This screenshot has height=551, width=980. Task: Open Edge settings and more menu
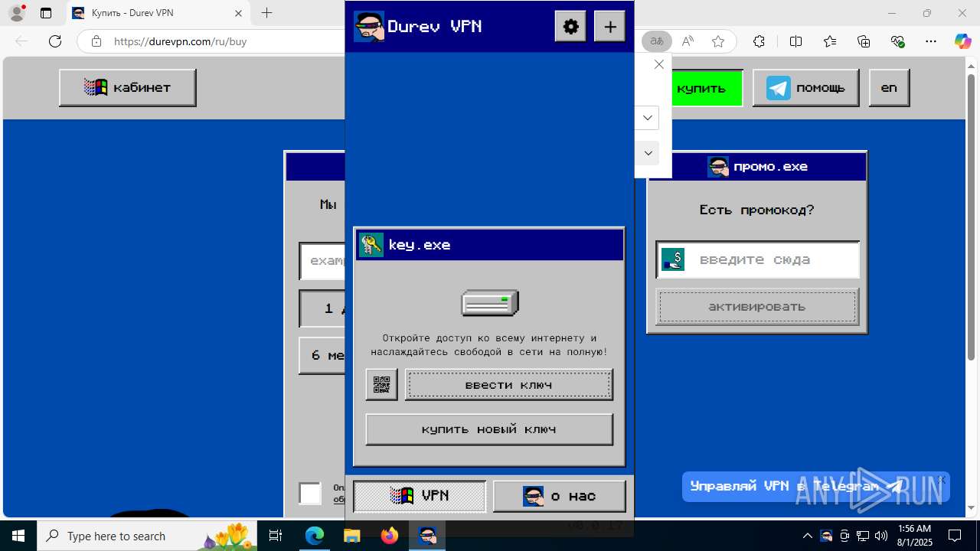coord(931,41)
